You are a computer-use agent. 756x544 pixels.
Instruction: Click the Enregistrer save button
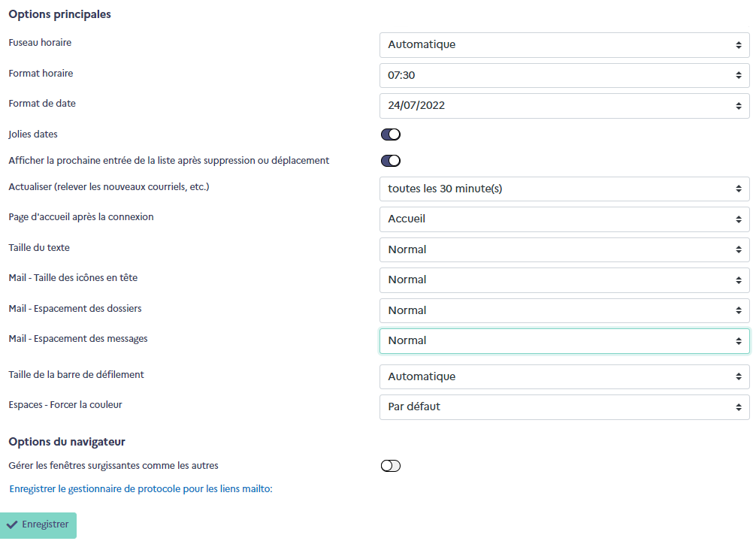(x=38, y=525)
